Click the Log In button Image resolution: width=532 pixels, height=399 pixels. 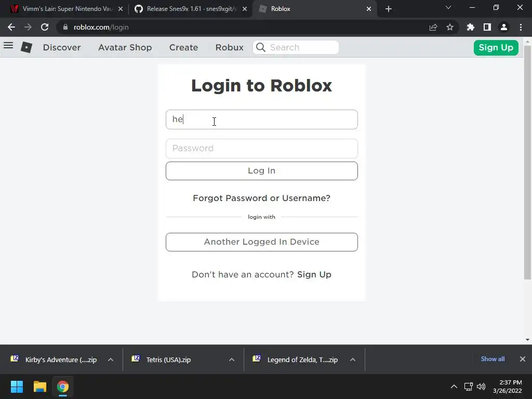(262, 170)
